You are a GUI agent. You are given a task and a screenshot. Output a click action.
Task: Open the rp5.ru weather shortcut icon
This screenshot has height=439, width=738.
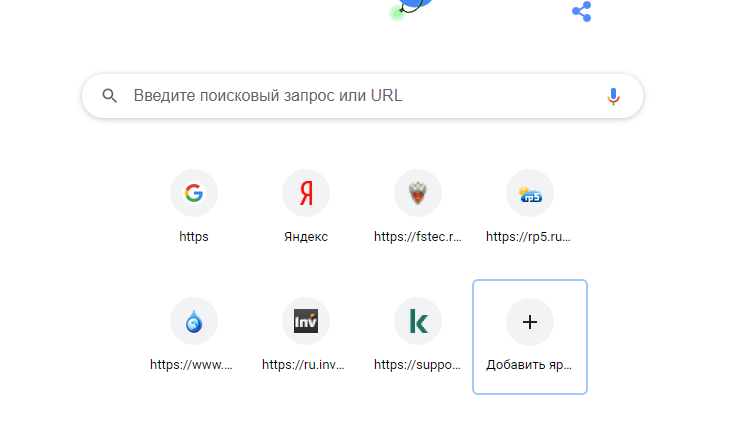[x=530, y=193]
